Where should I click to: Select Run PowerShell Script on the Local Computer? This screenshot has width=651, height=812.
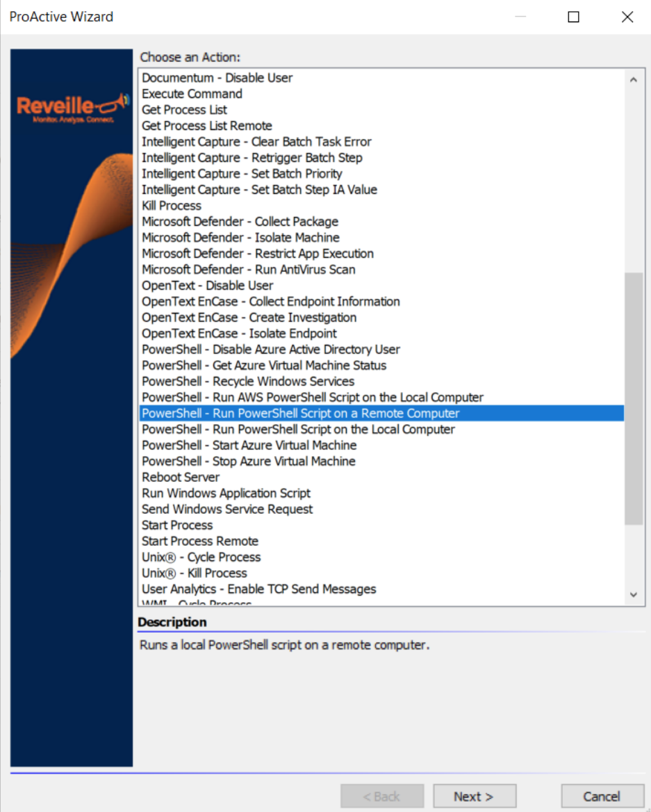pos(381,430)
